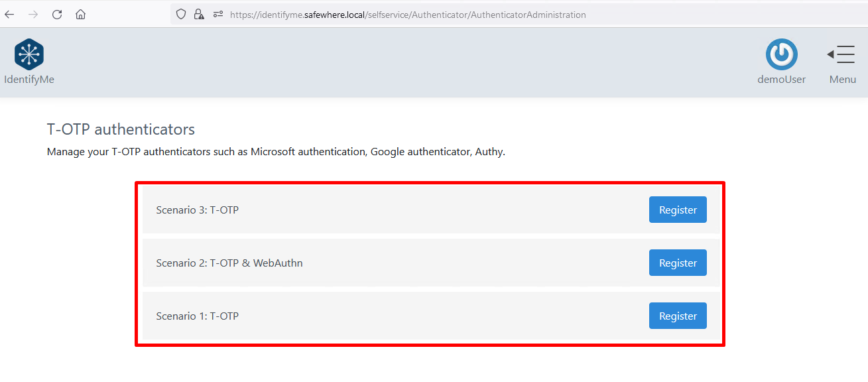Image resolution: width=868 pixels, height=382 pixels.
Task: Select the Scenario 2: T-OTP & WebAuthn label
Action: coord(229,263)
